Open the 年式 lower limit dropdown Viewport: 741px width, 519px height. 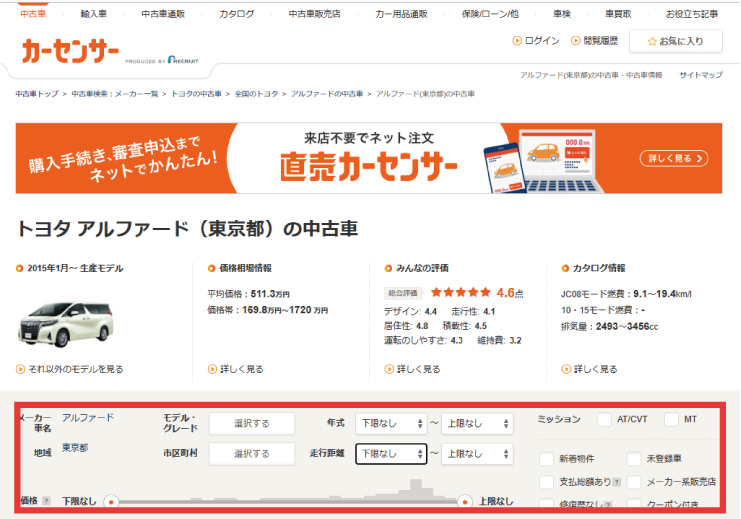click(x=391, y=424)
